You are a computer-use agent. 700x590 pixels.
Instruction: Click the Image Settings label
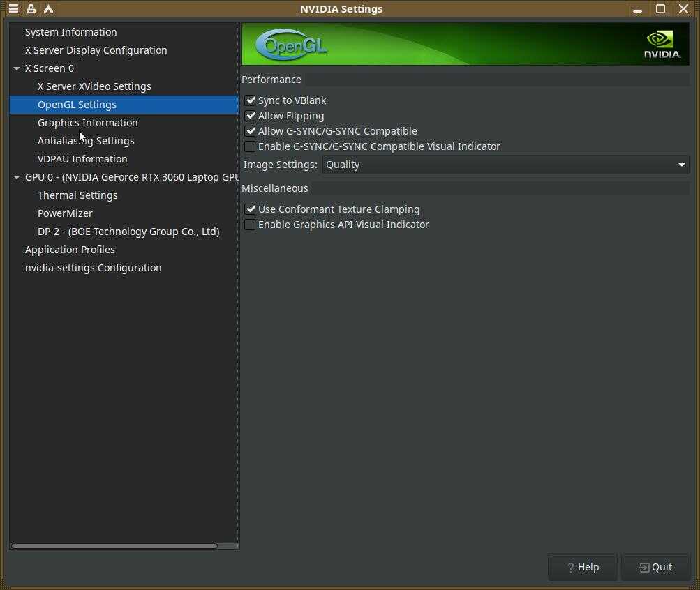(x=281, y=165)
